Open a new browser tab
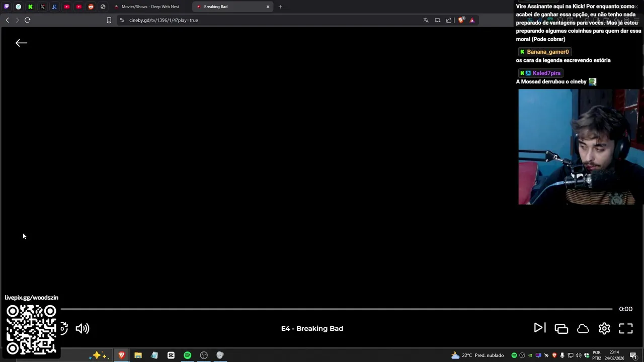The image size is (644, 362). (x=280, y=7)
